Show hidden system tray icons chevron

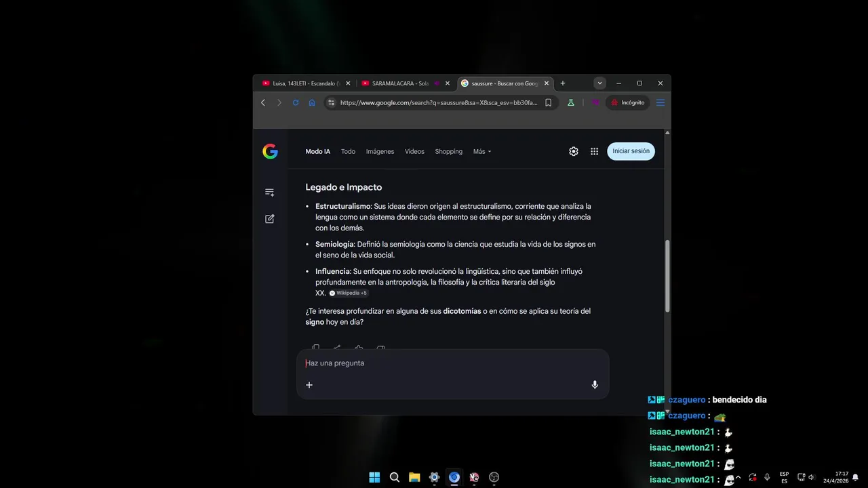[x=738, y=477]
